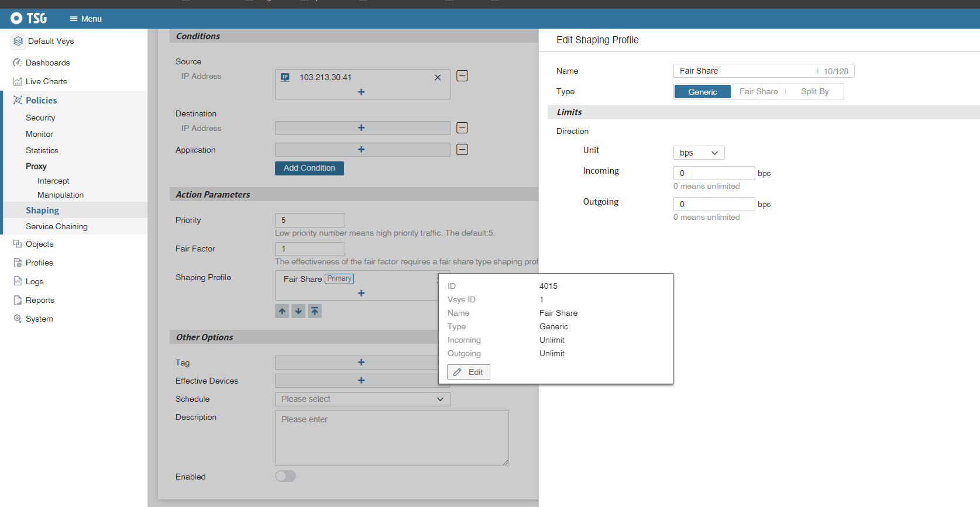Open the Schedule dropdown
Image resolution: width=980 pixels, height=507 pixels.
click(362, 399)
